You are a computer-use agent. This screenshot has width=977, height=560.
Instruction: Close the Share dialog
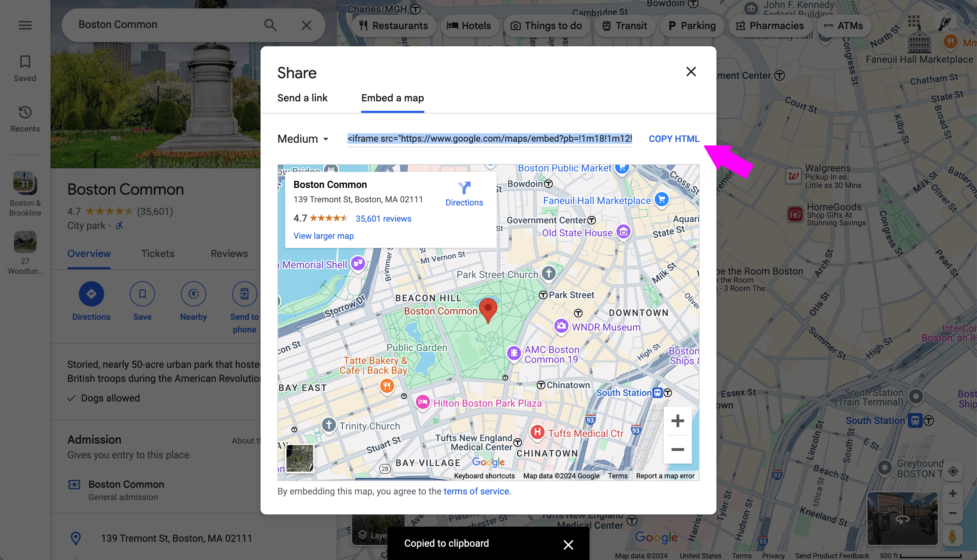(691, 72)
